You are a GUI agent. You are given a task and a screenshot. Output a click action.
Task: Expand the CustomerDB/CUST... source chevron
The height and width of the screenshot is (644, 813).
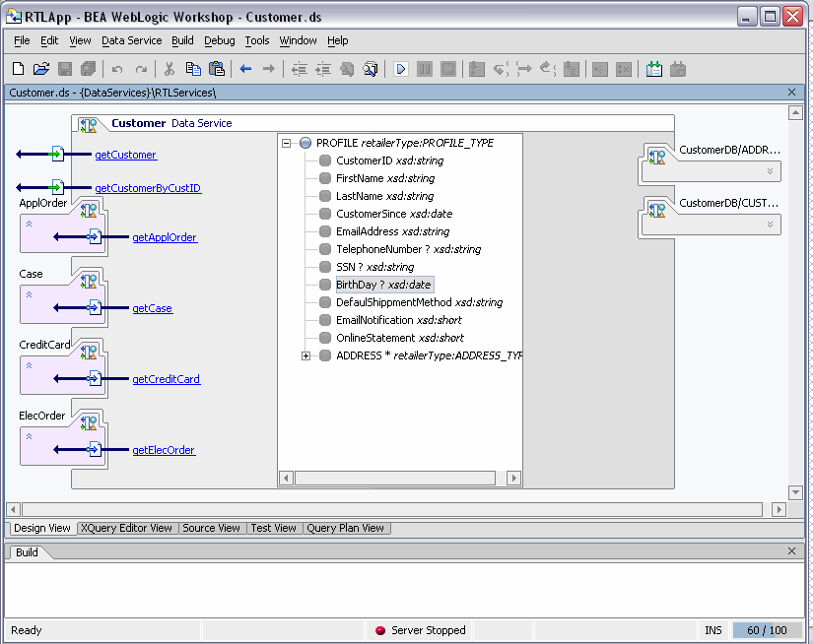[771, 225]
